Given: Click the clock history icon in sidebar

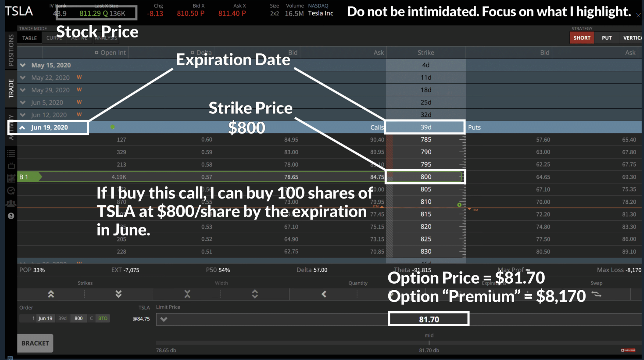Looking at the screenshot, I should pyautogui.click(x=11, y=190).
